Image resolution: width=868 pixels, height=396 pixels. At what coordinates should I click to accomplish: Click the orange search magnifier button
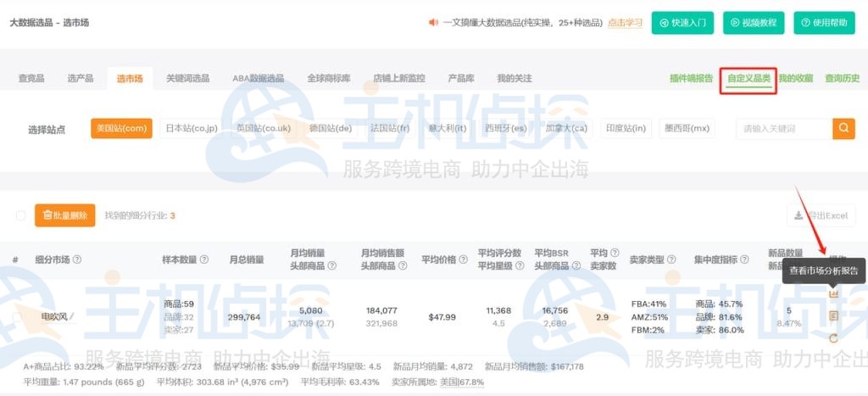tap(843, 129)
